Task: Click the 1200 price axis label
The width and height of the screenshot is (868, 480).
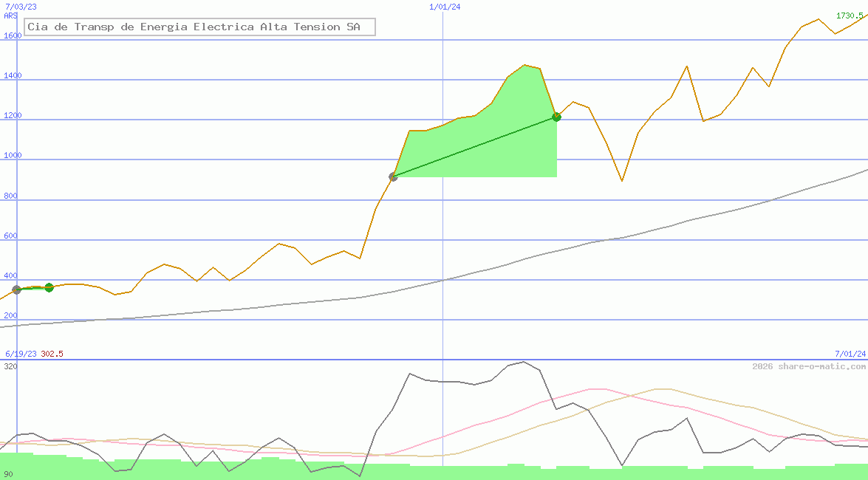Action: point(13,115)
